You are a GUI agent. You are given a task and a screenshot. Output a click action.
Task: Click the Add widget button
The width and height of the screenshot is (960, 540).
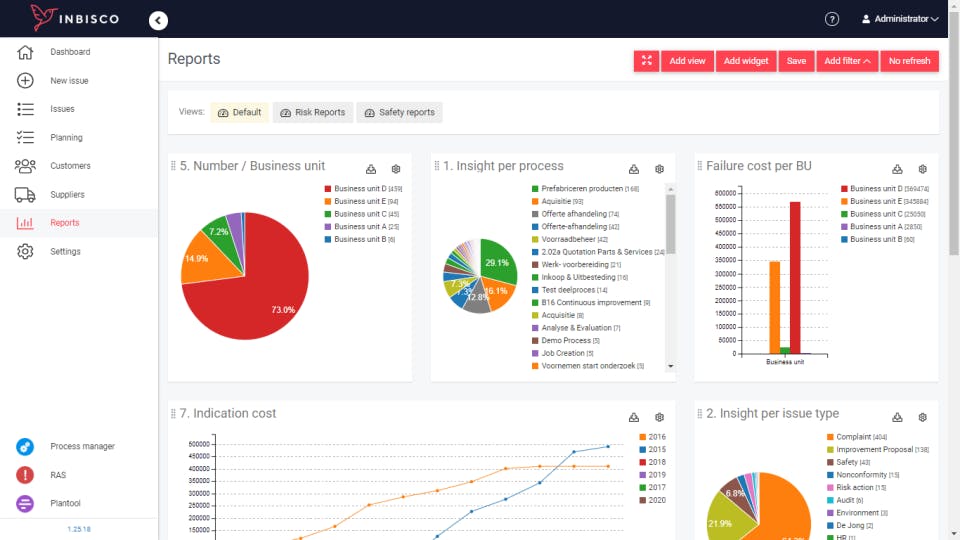pos(746,61)
